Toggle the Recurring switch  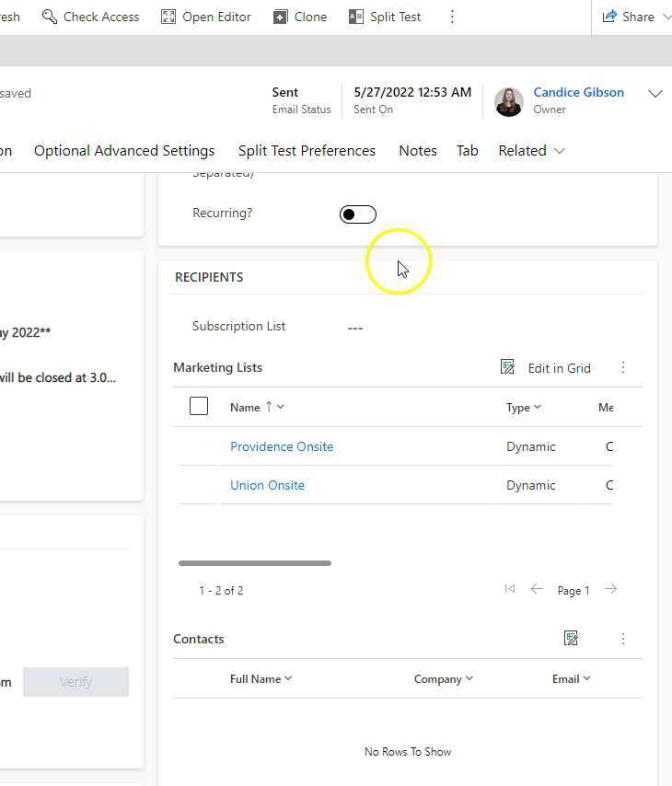pos(357,214)
